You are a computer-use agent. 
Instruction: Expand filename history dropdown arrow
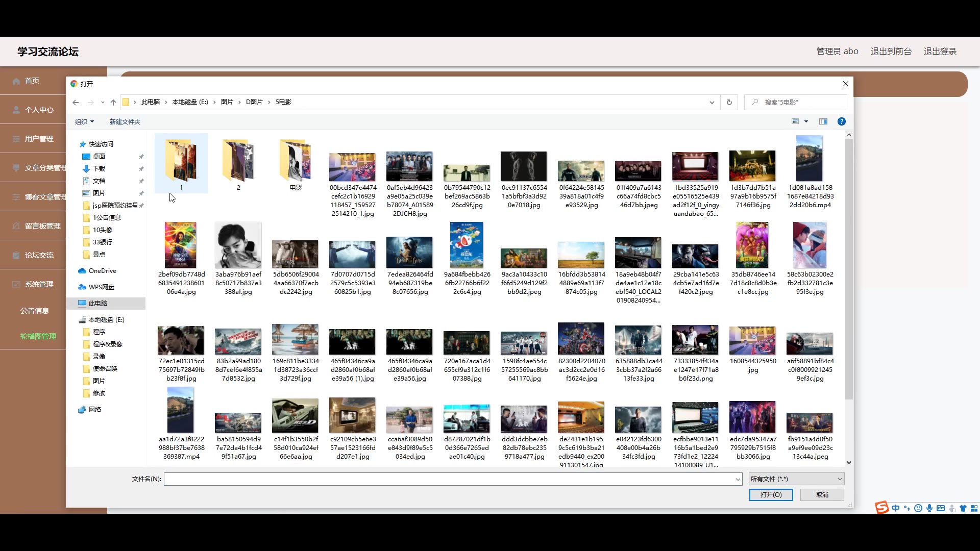click(738, 479)
